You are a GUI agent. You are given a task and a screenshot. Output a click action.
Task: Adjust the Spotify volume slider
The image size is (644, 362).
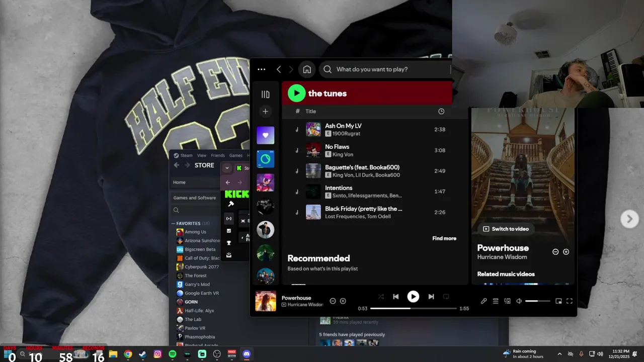point(538,301)
